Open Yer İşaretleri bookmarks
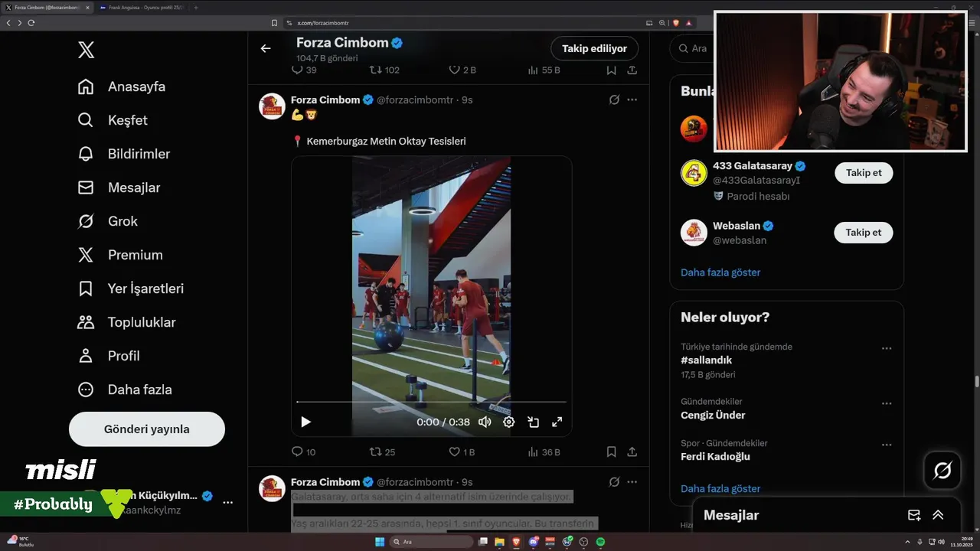Viewport: 980px width, 551px height. click(130, 289)
